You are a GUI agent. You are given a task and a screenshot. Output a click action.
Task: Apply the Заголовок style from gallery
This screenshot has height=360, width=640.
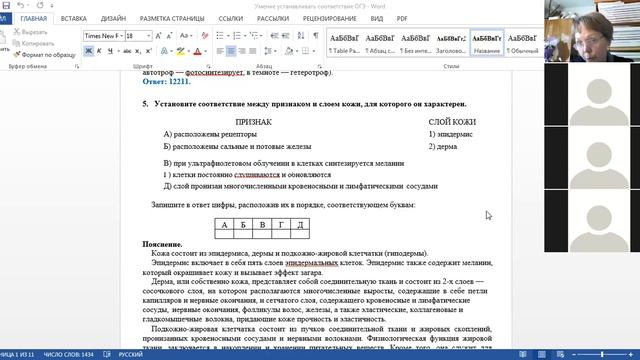pyautogui.click(x=451, y=43)
